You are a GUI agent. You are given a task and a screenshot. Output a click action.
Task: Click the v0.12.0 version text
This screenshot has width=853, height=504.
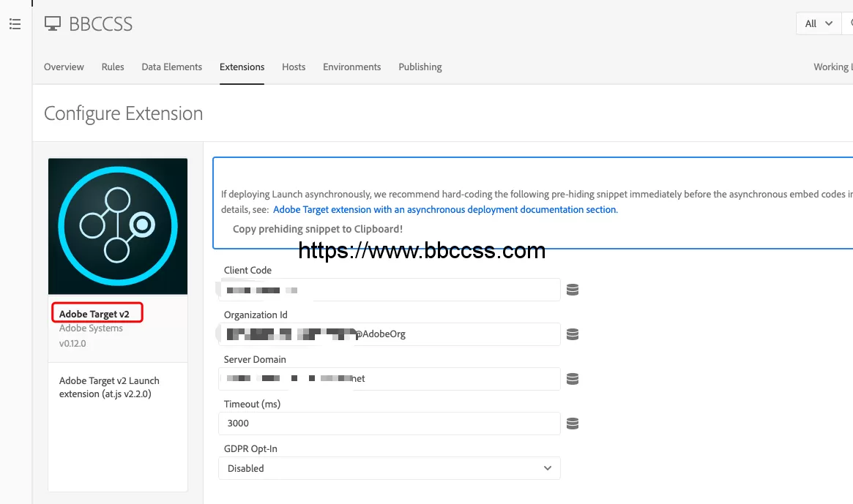tap(72, 344)
